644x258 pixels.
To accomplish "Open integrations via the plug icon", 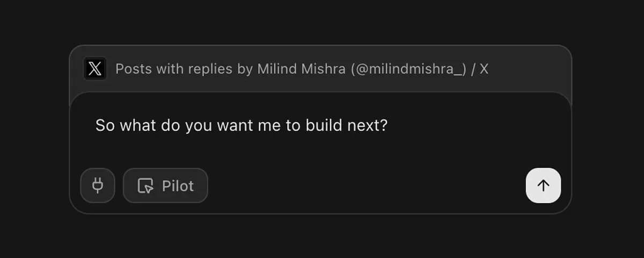I will (x=98, y=185).
